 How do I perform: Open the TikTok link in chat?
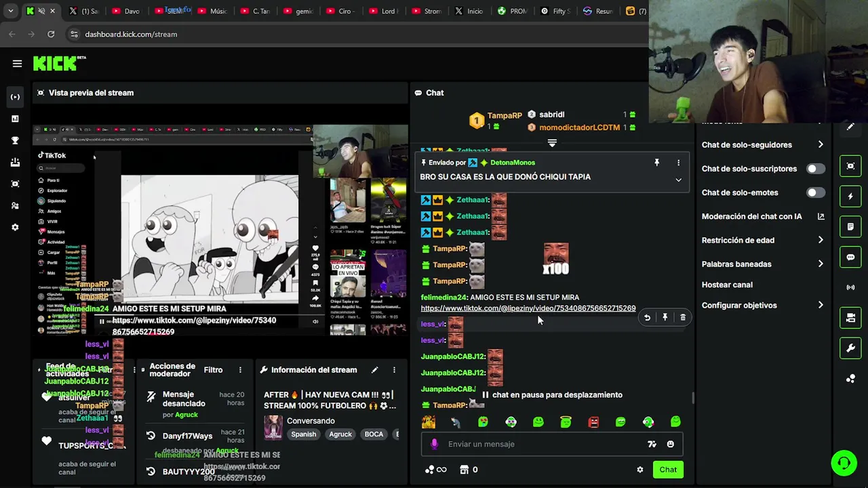528,308
